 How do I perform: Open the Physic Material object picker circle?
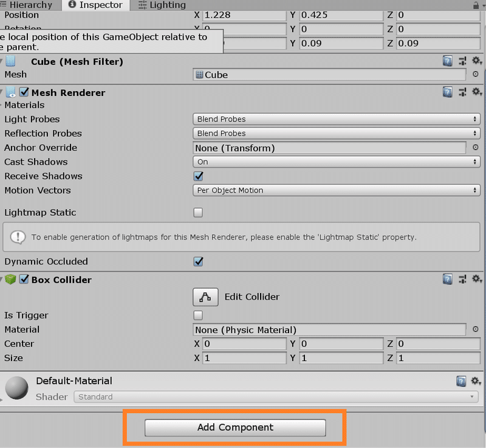point(476,329)
